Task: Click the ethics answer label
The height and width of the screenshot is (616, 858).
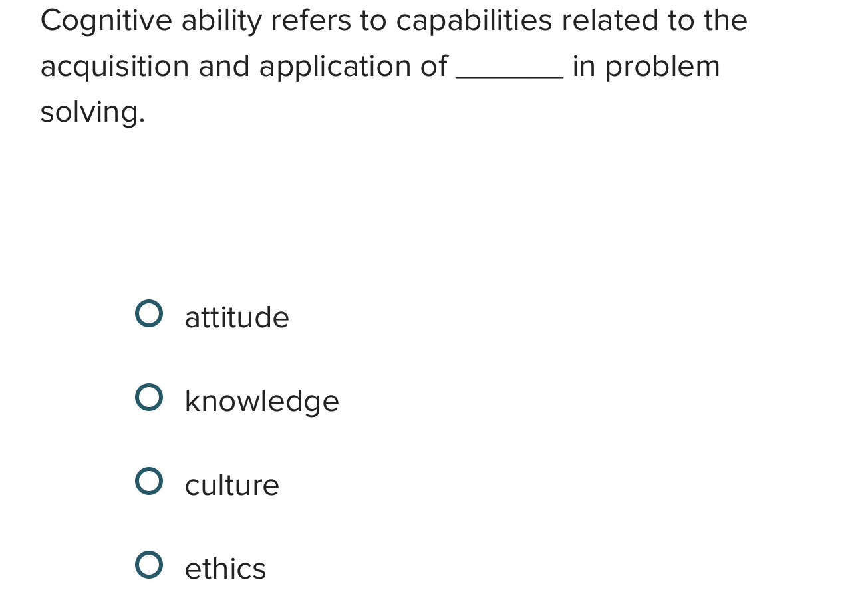Action: [225, 569]
